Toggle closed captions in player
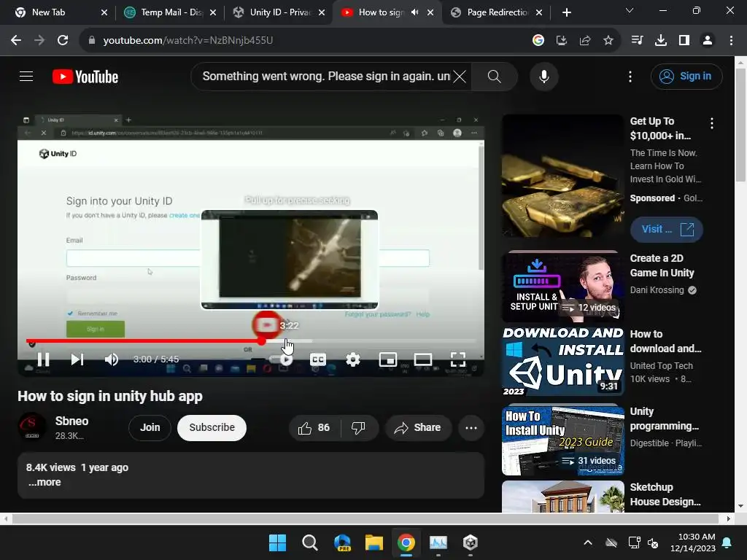 point(318,359)
